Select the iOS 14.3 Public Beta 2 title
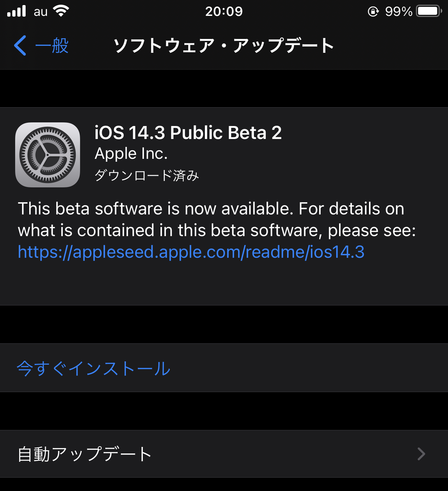448x491 pixels. click(188, 132)
